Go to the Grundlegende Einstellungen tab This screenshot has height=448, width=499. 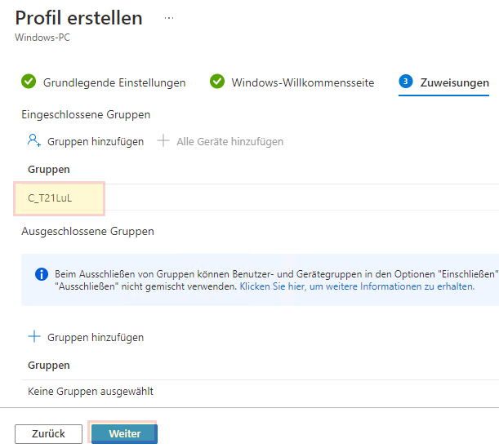[x=104, y=82]
